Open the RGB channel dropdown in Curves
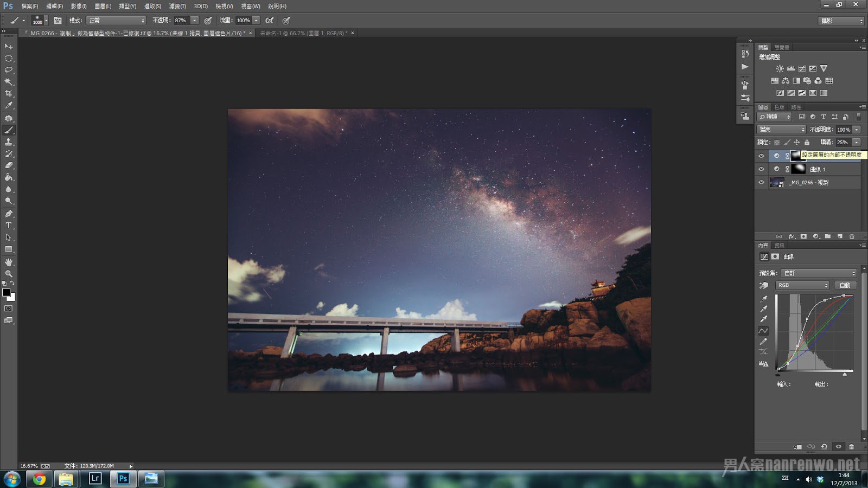868x488 pixels. click(x=802, y=285)
